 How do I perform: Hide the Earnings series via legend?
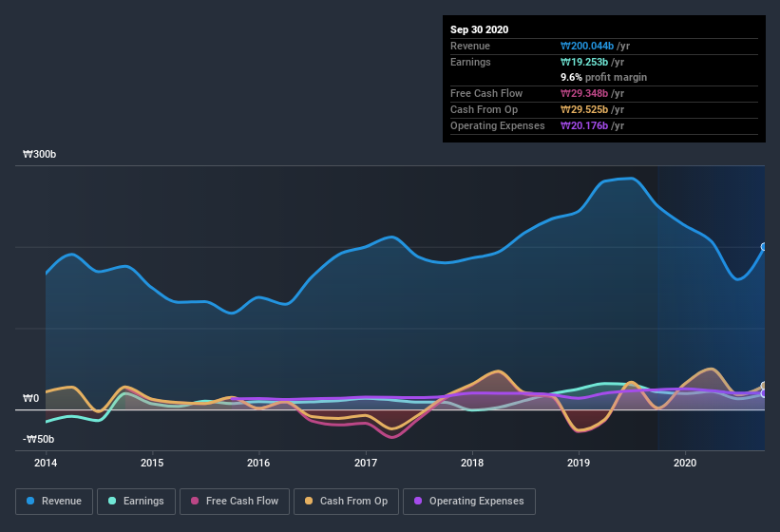tap(135, 501)
